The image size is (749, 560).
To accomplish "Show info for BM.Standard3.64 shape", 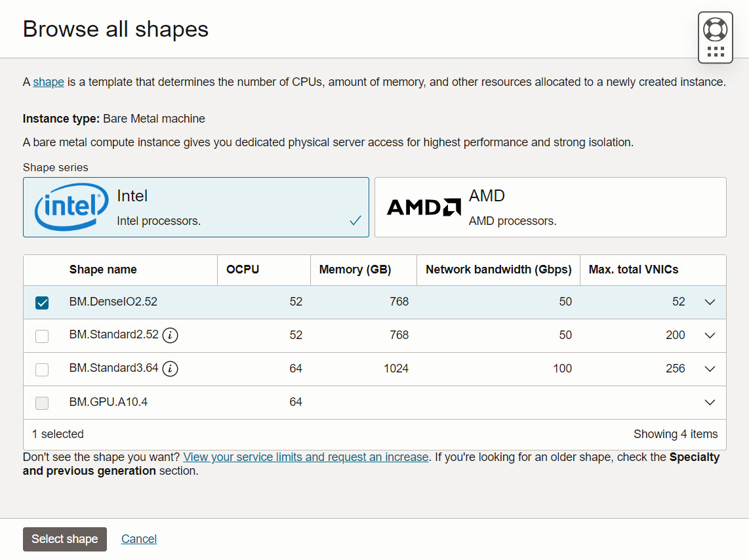I will click(171, 369).
